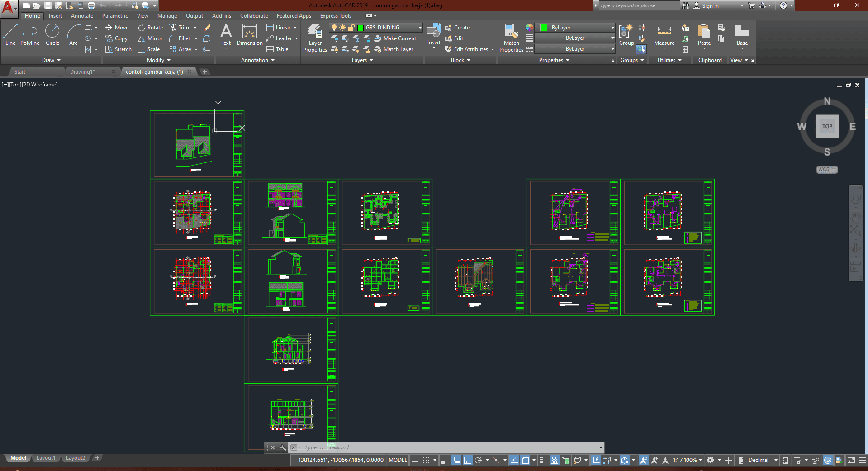Pick the Polyline tool
This screenshot has width=868, height=471.
point(30,35)
